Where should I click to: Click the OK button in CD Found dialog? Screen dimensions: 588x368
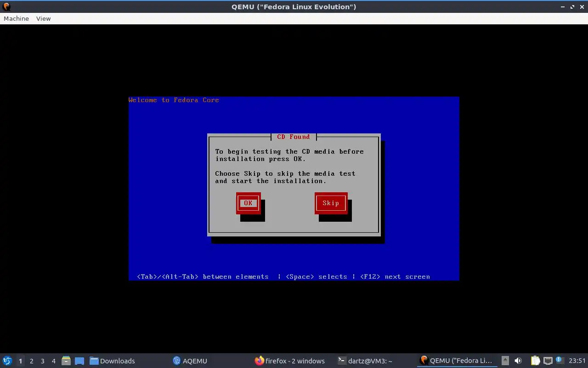click(x=248, y=203)
